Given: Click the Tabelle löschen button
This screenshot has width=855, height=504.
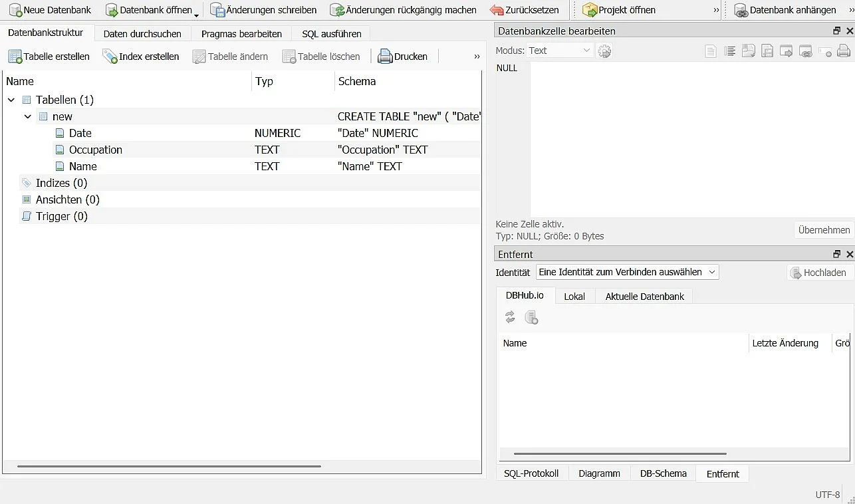Looking at the screenshot, I should click(321, 57).
